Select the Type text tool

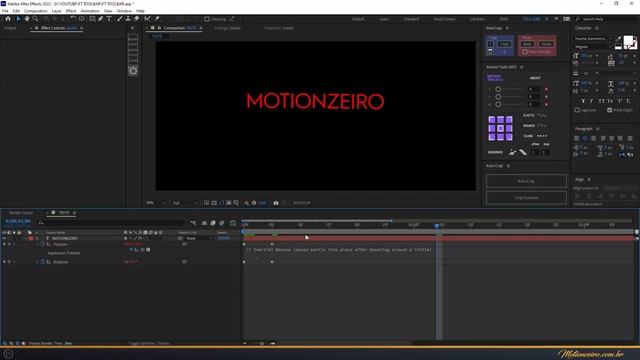[109, 19]
